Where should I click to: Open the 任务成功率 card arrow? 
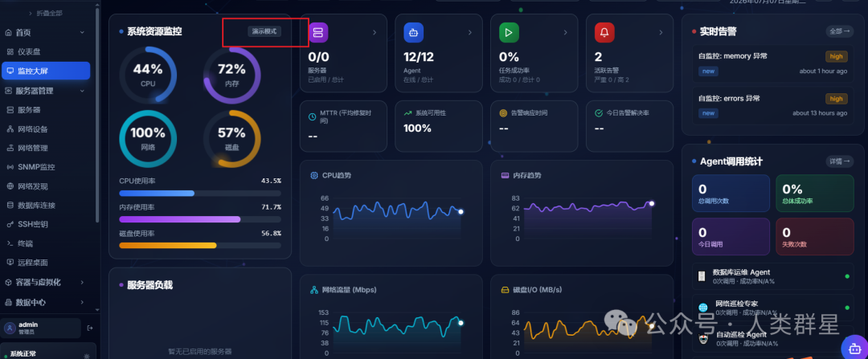(565, 33)
